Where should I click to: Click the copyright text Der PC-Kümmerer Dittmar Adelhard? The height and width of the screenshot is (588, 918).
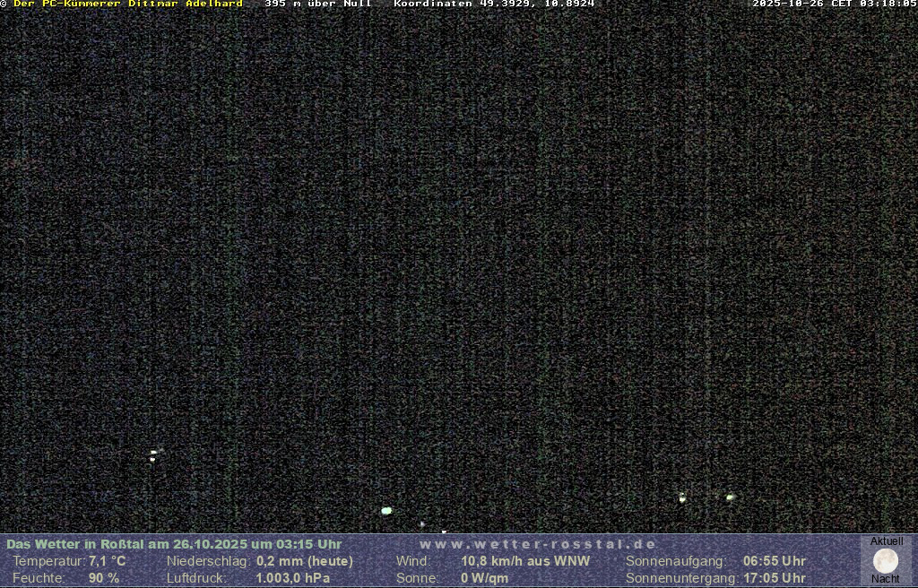pos(126,4)
